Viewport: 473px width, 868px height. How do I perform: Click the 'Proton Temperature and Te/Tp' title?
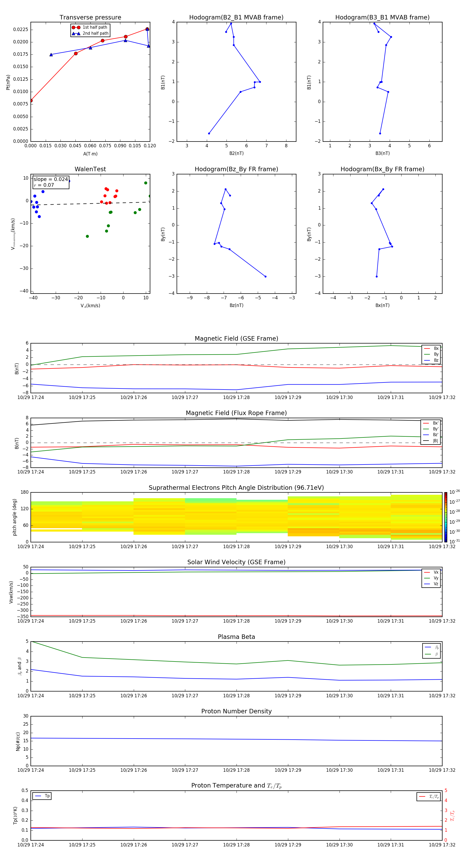[x=236, y=786]
